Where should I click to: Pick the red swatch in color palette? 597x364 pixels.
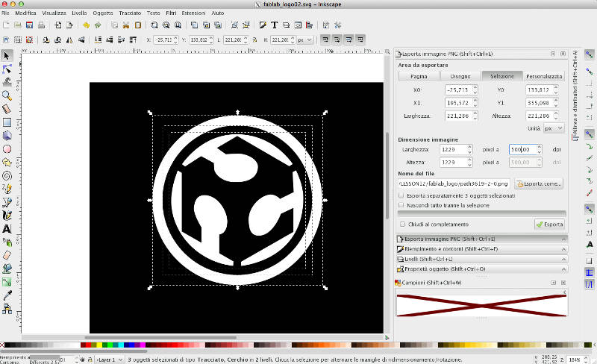pos(88,345)
